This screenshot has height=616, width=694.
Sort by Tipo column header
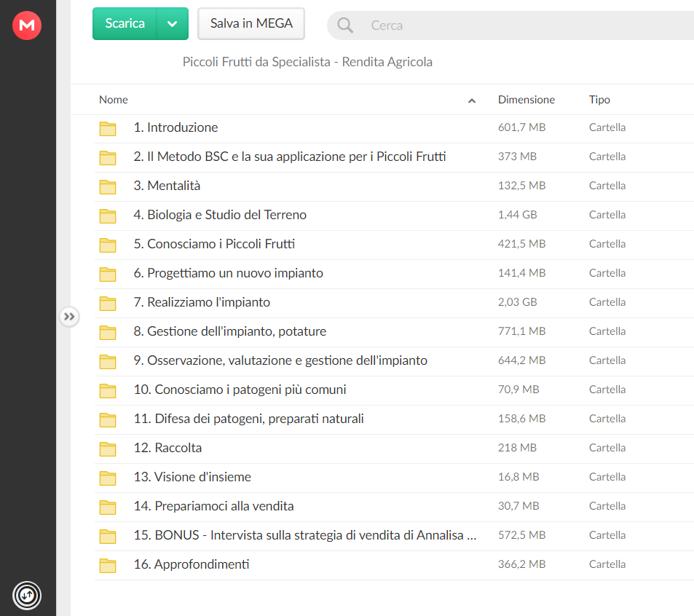tap(599, 100)
